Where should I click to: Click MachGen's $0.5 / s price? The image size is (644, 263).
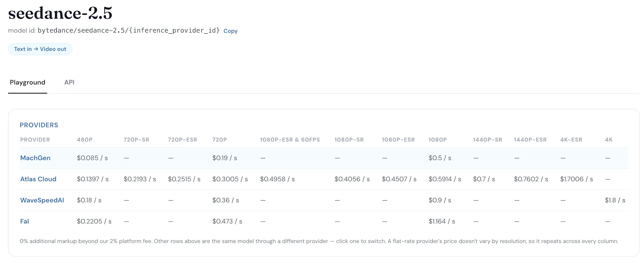(x=440, y=158)
